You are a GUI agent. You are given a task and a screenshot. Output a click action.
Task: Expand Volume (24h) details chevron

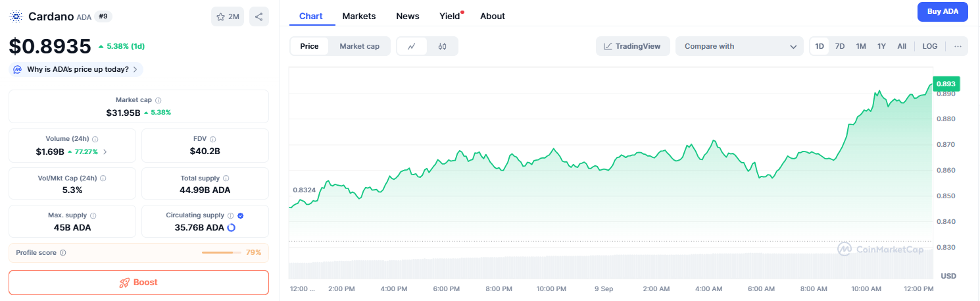[x=105, y=151]
